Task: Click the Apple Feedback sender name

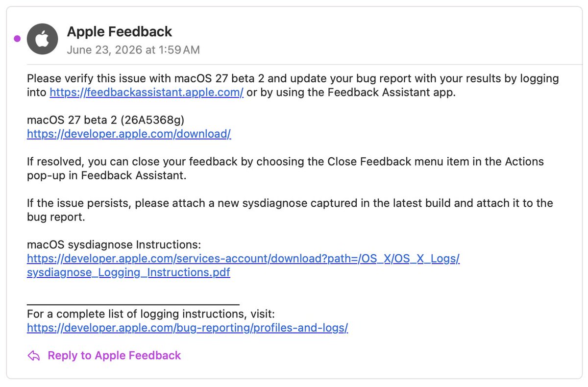Action: (x=120, y=32)
